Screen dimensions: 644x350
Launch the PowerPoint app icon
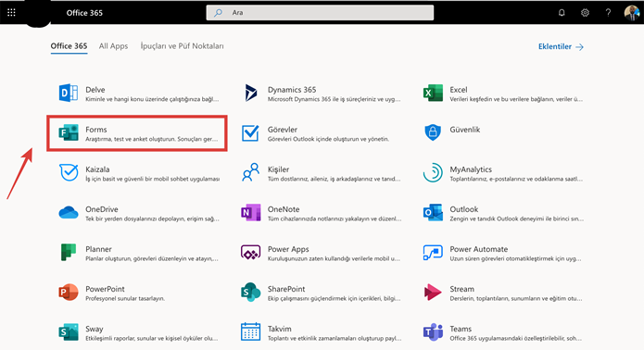[69, 293]
